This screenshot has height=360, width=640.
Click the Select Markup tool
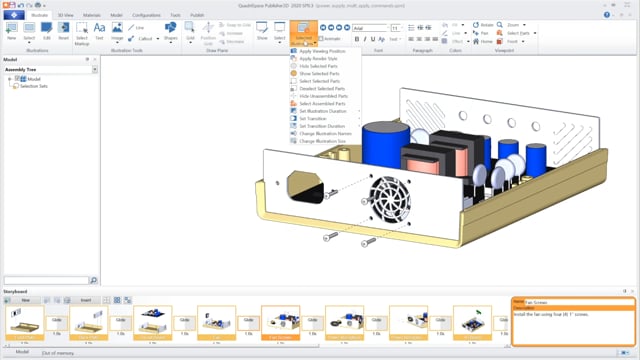82,33
